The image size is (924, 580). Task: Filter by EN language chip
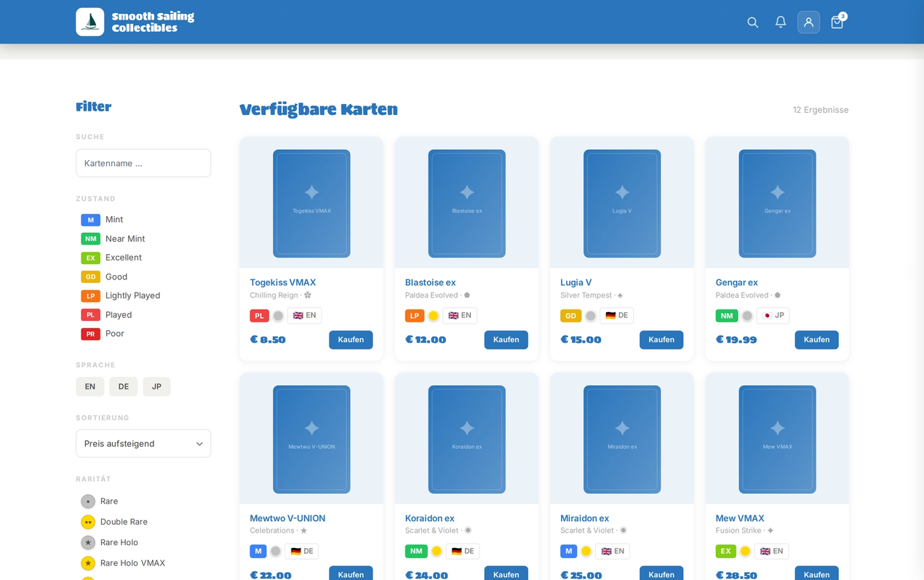coord(90,386)
